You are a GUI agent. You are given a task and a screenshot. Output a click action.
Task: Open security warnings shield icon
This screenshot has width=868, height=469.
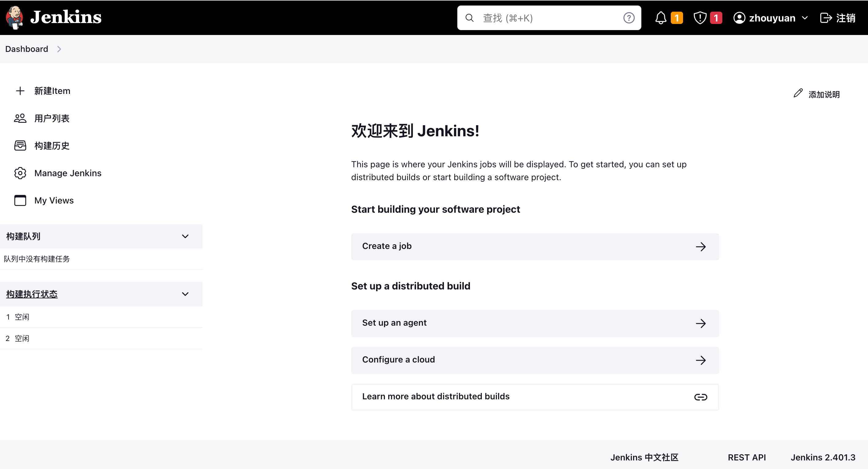700,18
